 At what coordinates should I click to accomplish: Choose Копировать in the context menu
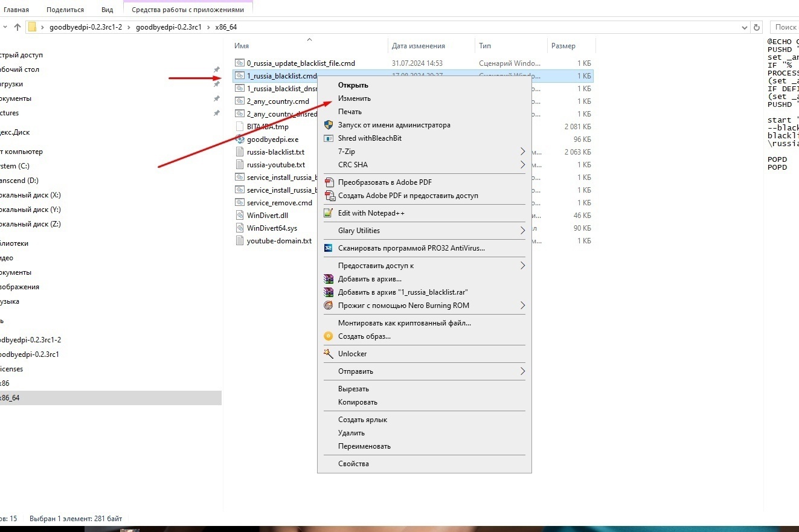pos(358,402)
